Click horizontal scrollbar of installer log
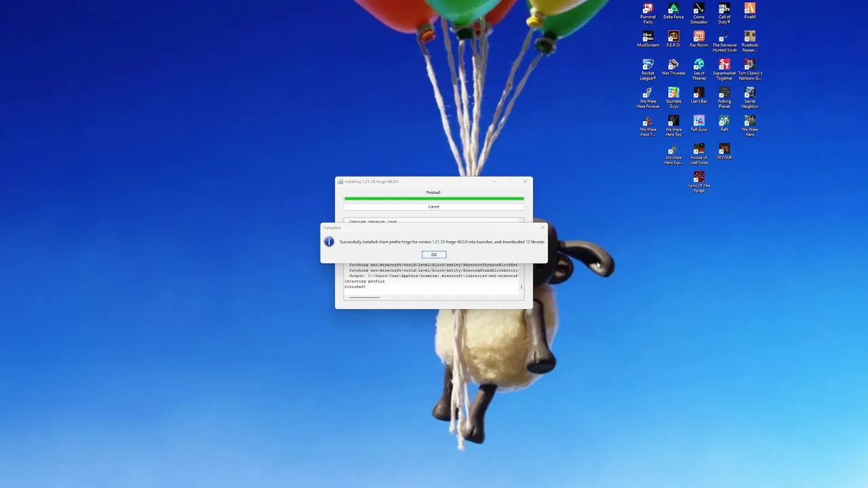Image resolution: width=868 pixels, height=488 pixels. point(364,297)
